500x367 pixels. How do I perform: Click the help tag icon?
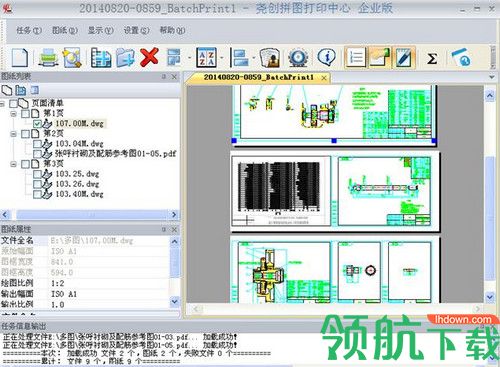point(461,58)
